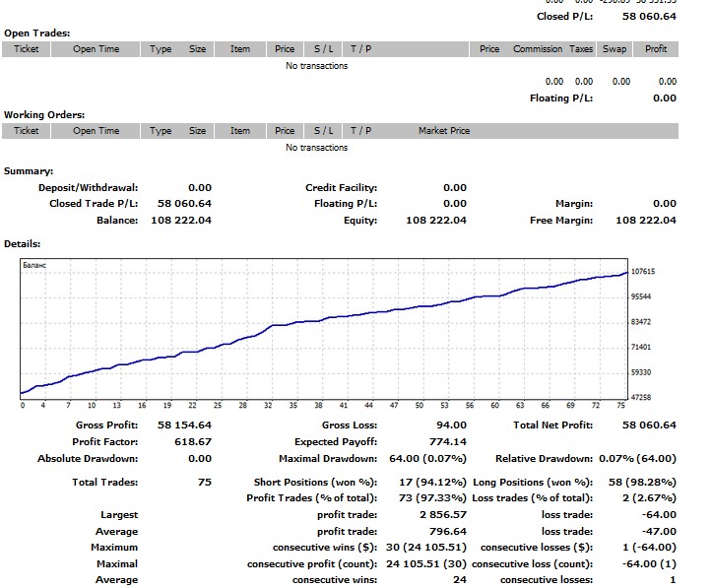Select the Details section heading
The width and height of the screenshot is (712, 588).
click(x=23, y=244)
